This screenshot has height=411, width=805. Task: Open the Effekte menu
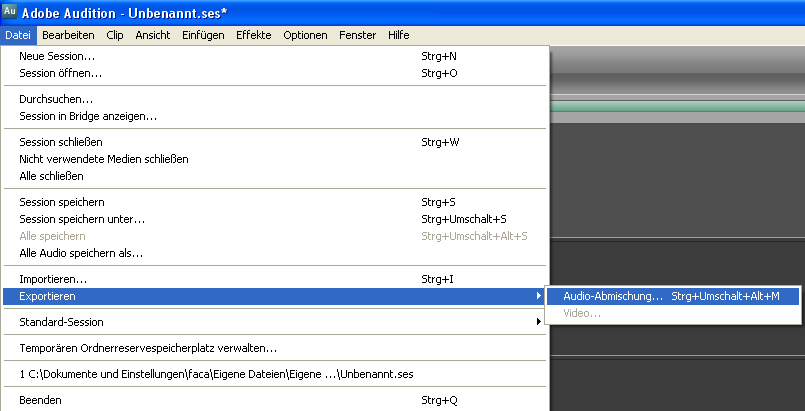[254, 35]
